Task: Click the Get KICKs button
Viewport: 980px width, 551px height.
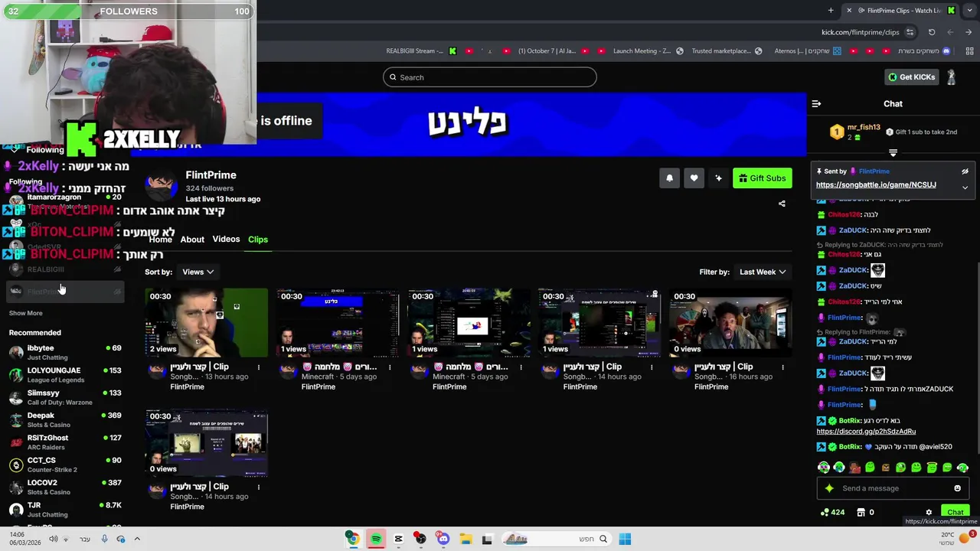Action: point(911,77)
